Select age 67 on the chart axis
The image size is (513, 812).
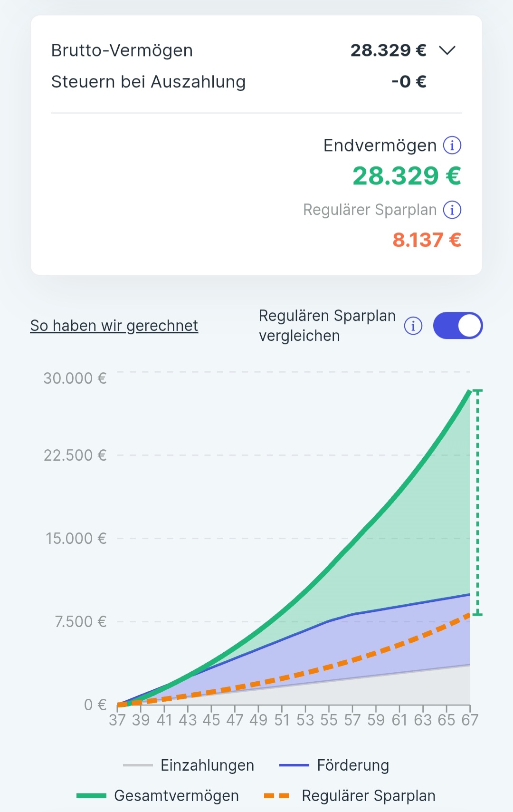point(469,720)
